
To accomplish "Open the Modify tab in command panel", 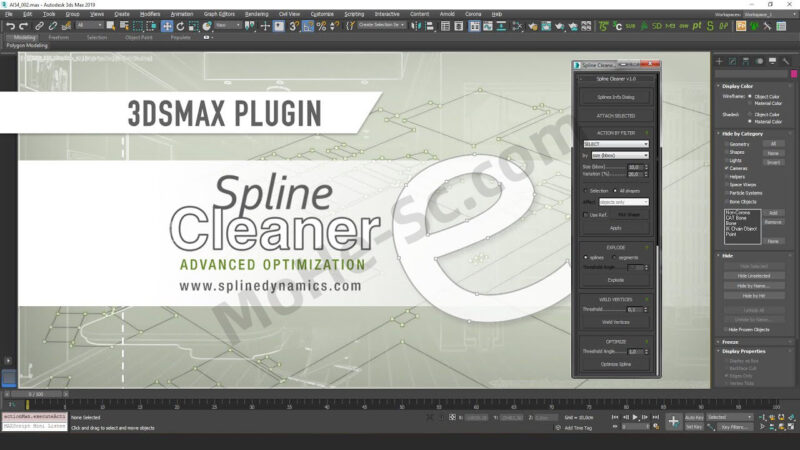I will pyautogui.click(x=733, y=61).
